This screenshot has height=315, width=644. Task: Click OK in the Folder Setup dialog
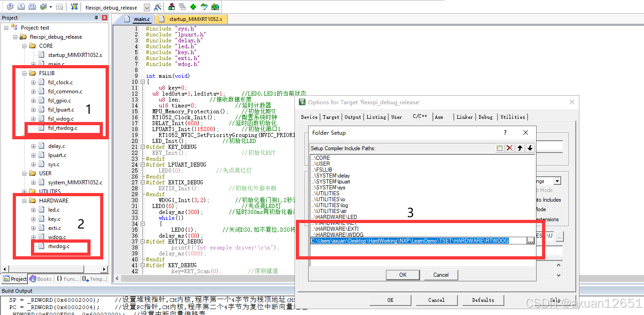[403, 275]
